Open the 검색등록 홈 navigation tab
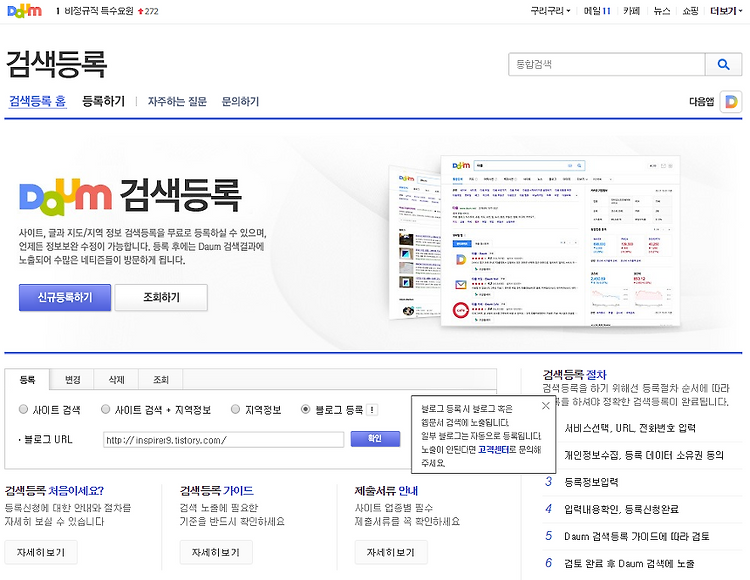The width and height of the screenshot is (750, 580). coord(38,101)
